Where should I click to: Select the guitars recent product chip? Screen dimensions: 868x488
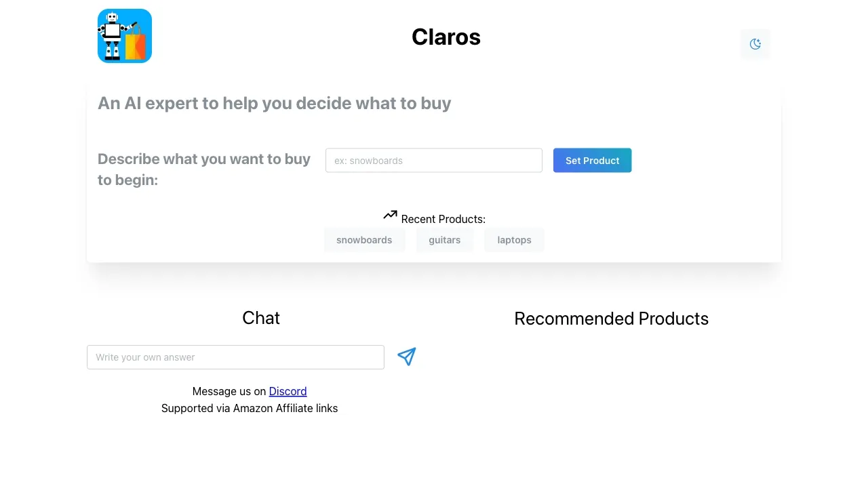click(445, 240)
